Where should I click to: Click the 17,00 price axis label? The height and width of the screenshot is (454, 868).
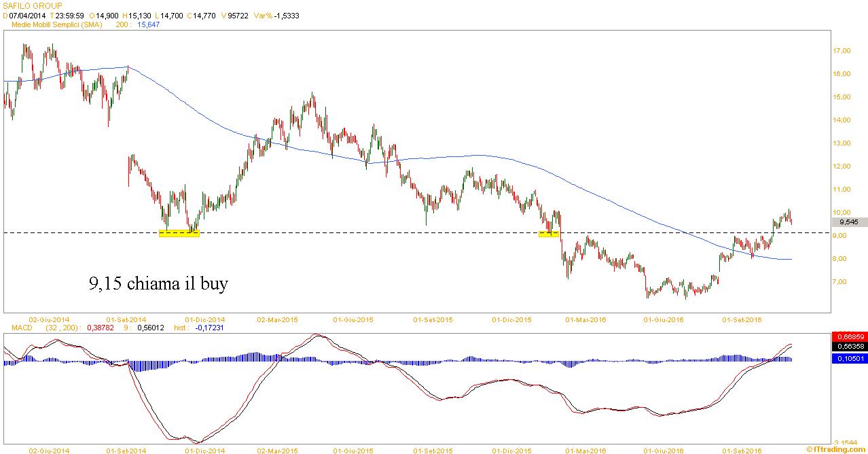pyautogui.click(x=842, y=51)
